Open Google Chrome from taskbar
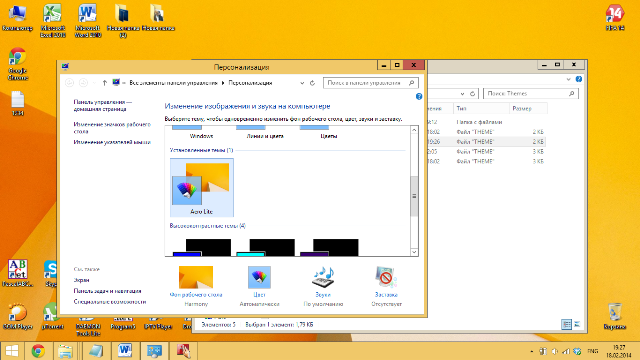Image resolution: width=640 pixels, height=360 pixels. pyautogui.click(x=38, y=351)
